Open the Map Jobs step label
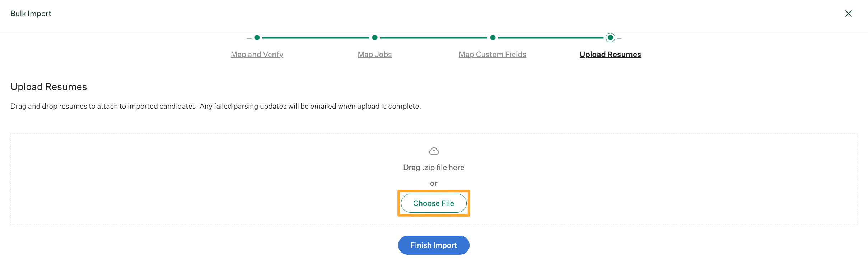868x264 pixels. [x=375, y=55]
